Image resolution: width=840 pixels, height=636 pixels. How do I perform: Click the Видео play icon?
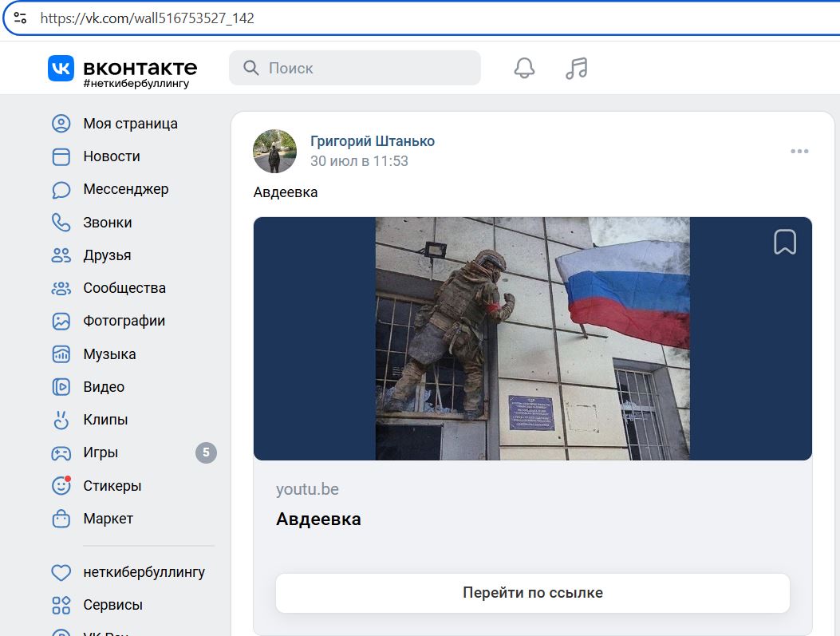61,387
